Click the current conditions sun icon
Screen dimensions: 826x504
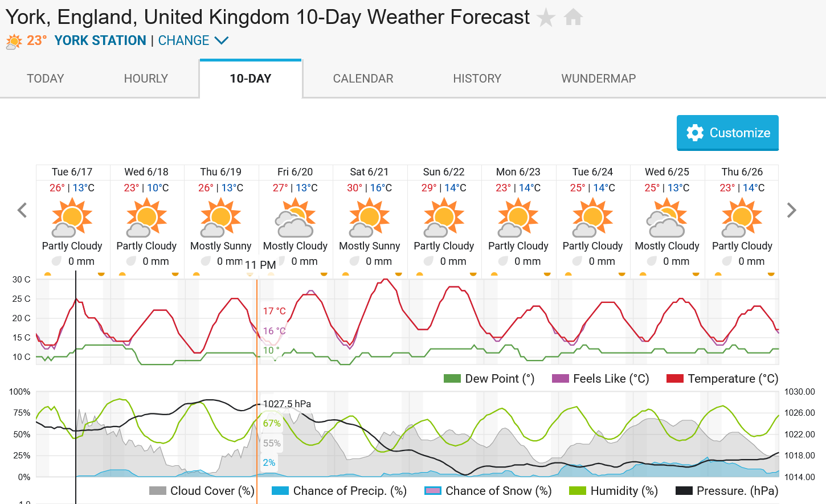coord(14,42)
